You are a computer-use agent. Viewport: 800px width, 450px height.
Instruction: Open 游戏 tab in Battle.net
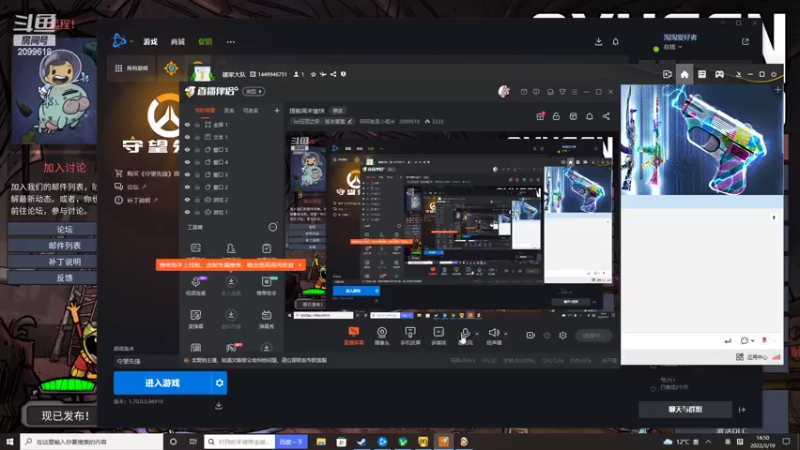tap(151, 42)
